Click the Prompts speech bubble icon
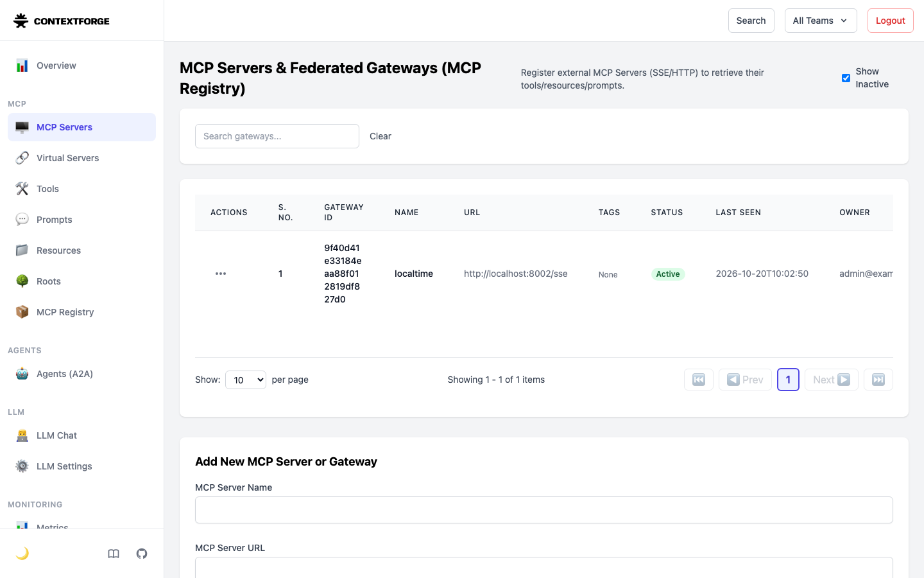 [x=22, y=220]
